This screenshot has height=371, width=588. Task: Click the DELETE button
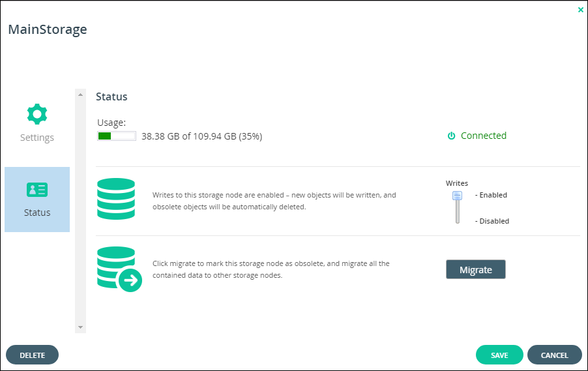[32, 355]
